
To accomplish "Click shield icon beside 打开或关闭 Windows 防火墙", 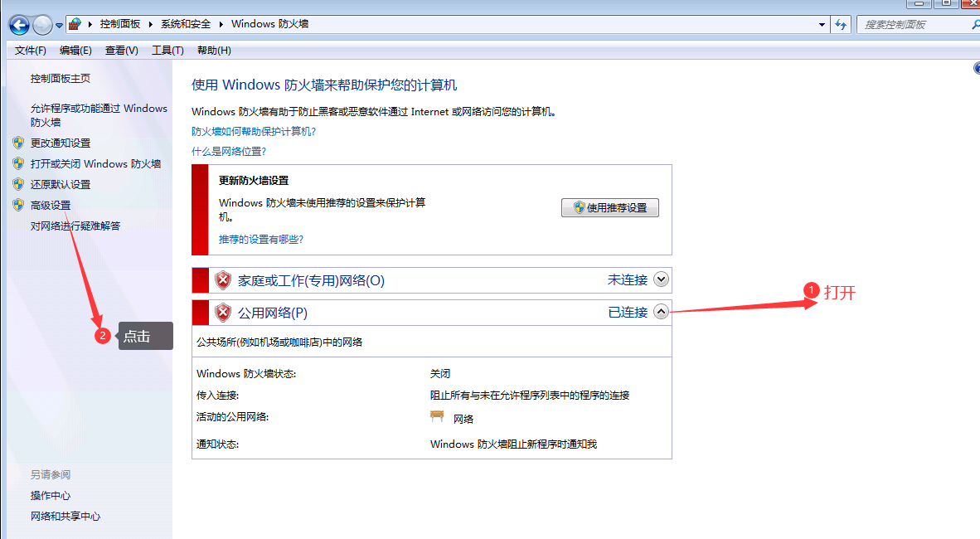I will [x=18, y=163].
